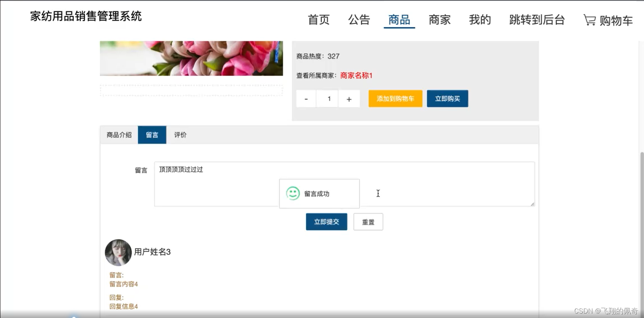Open 购物车 text link

[616, 21]
